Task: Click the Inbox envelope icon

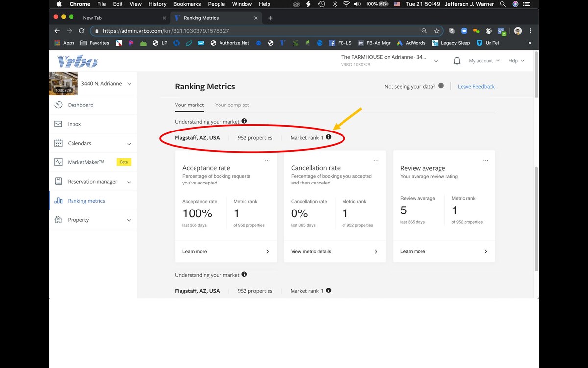Action: 58,124
